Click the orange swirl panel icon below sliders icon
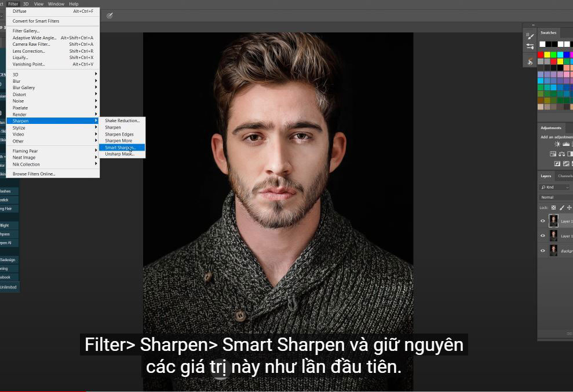 [530, 61]
